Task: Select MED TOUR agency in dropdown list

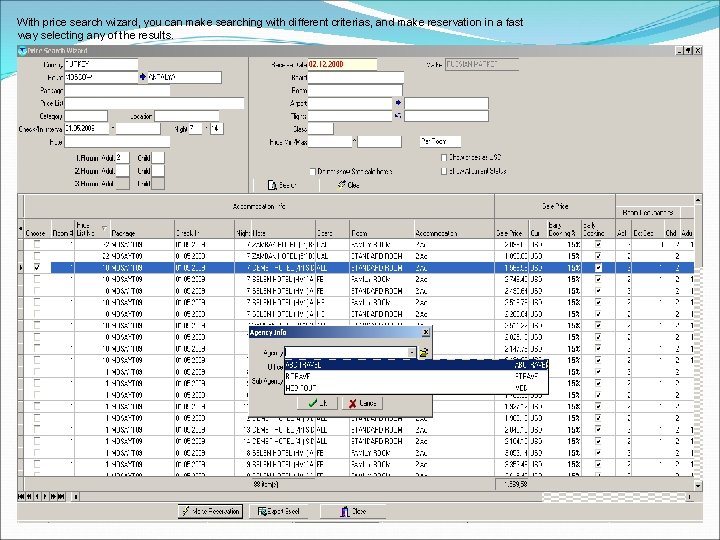Action: (416, 388)
